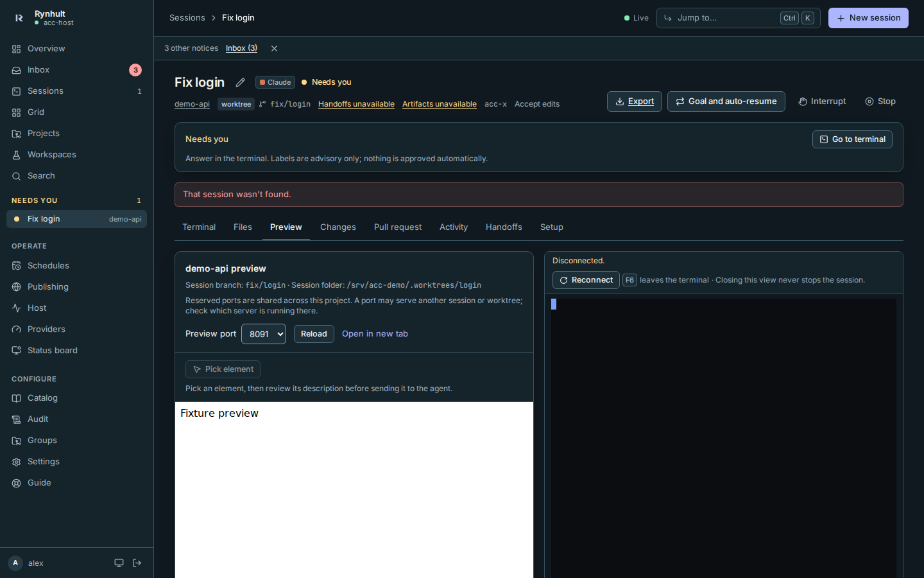Open Inbox in the sidebar
The image size is (924, 578).
(76, 70)
